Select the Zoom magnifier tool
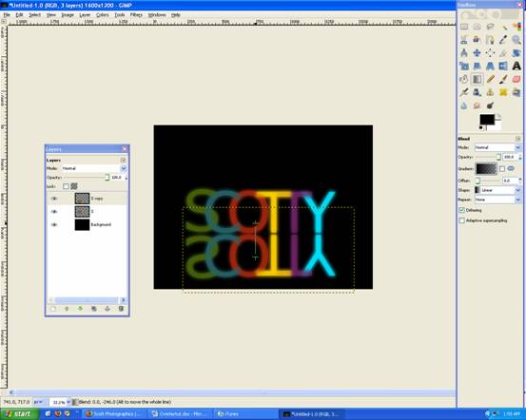 point(516,40)
